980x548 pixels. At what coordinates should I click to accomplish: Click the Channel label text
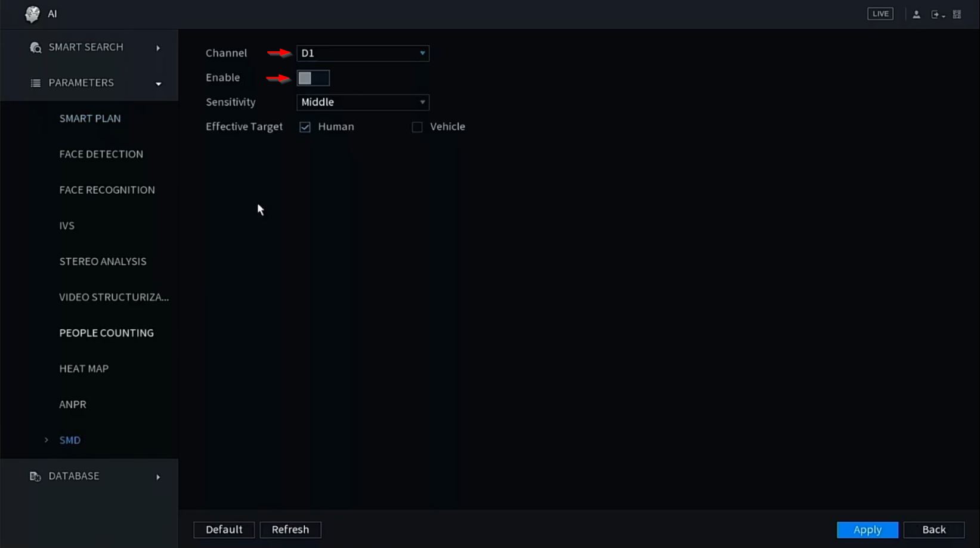click(x=226, y=53)
